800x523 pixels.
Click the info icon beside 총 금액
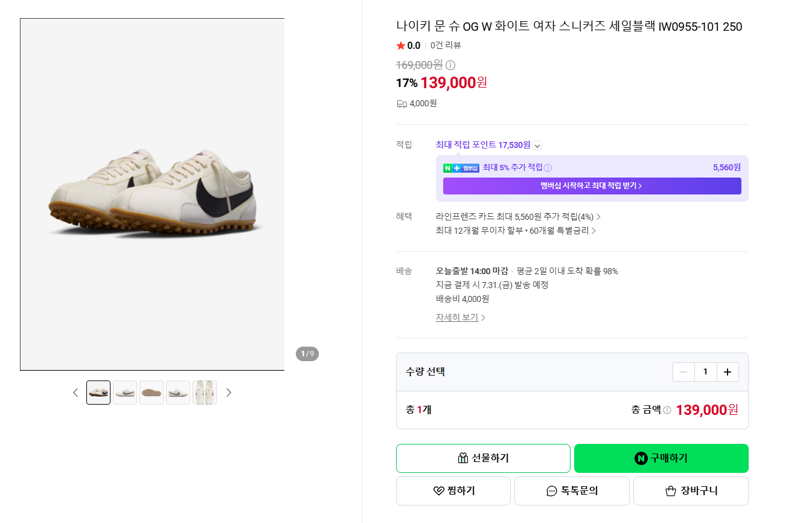[x=667, y=410]
